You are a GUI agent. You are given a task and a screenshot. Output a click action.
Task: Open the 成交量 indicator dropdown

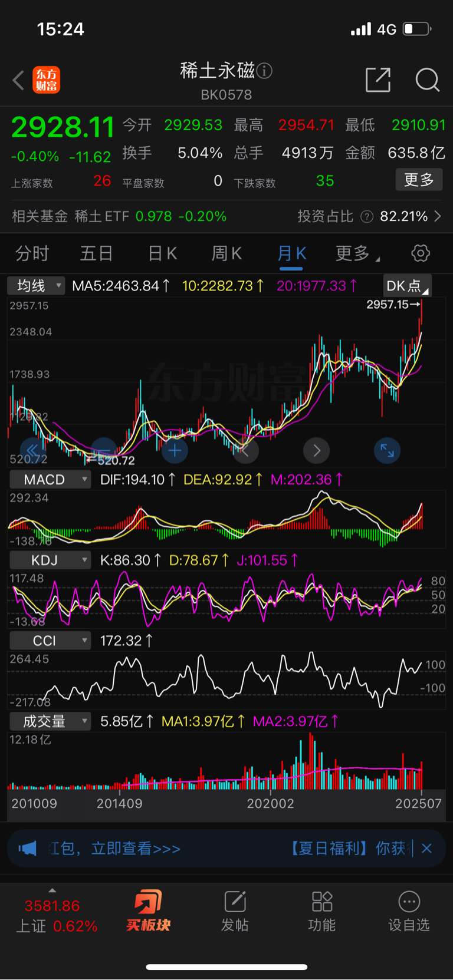[x=50, y=721]
